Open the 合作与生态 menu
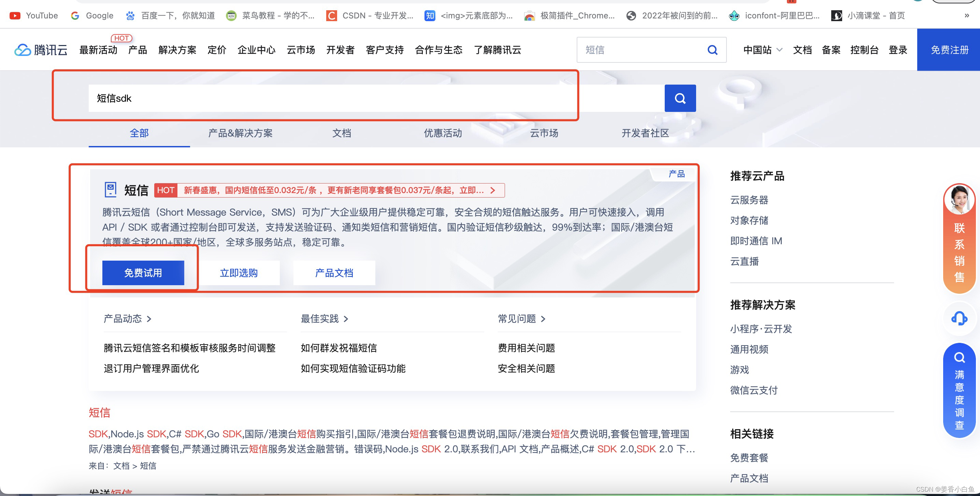Screen dimensions: 980x496 tap(438, 50)
